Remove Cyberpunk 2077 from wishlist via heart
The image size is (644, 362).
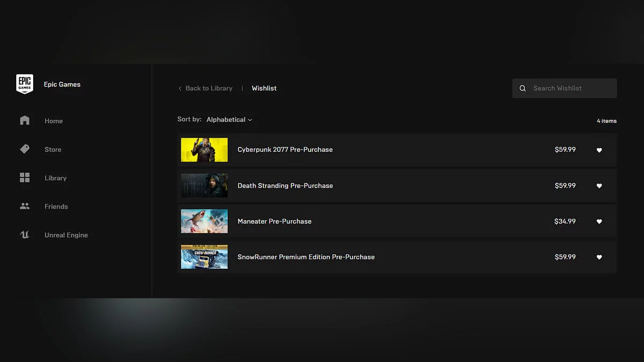click(599, 150)
